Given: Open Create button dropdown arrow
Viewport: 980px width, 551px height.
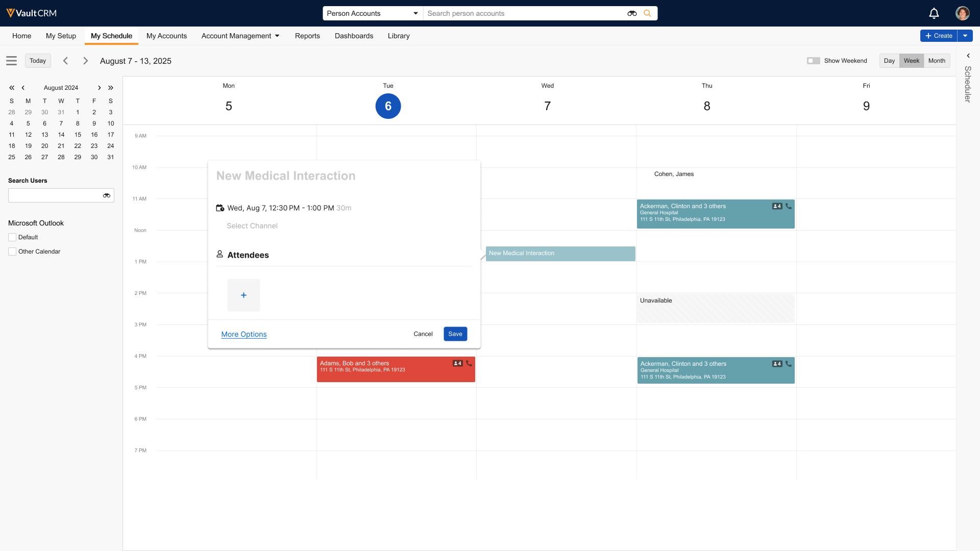Looking at the screenshot, I should tap(965, 36).
